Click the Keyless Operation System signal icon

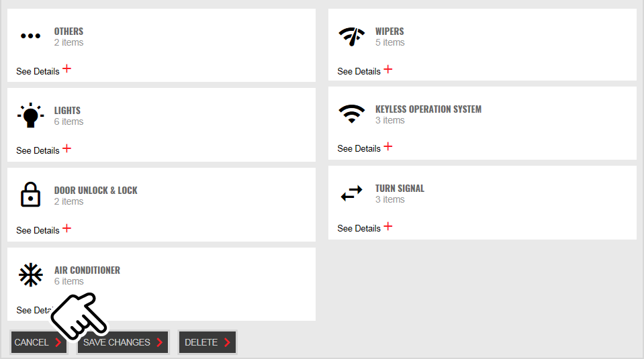tap(352, 114)
